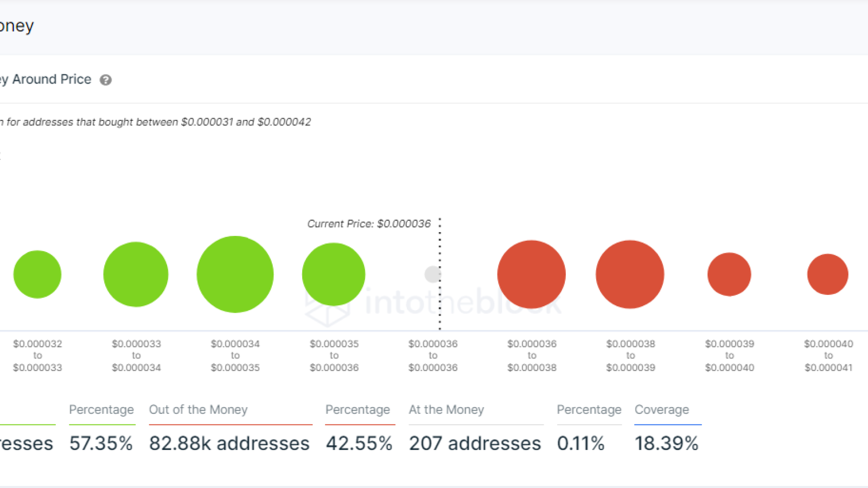The height and width of the screenshot is (488, 868).
Task: Click the Current Price: $0.000036 label
Action: tap(369, 224)
